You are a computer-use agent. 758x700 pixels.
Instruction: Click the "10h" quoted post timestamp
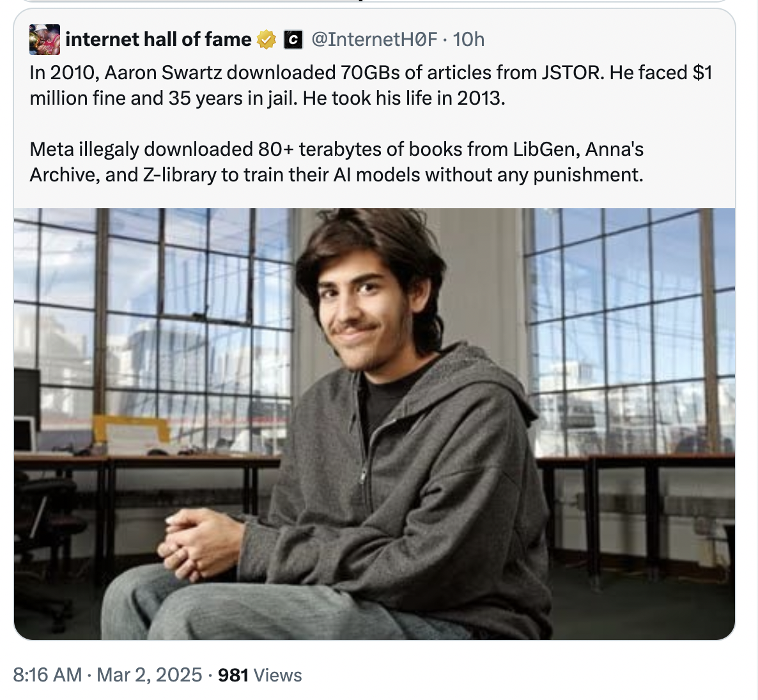[x=468, y=40]
